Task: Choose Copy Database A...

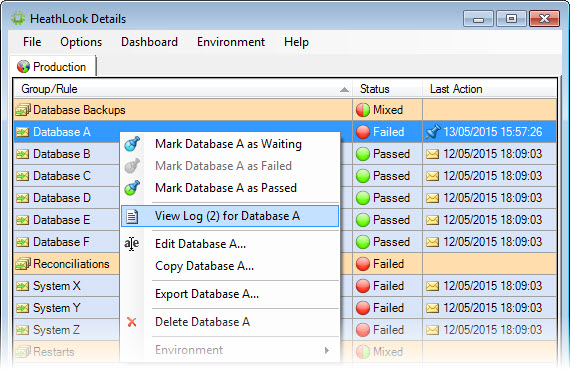Action: (230, 266)
